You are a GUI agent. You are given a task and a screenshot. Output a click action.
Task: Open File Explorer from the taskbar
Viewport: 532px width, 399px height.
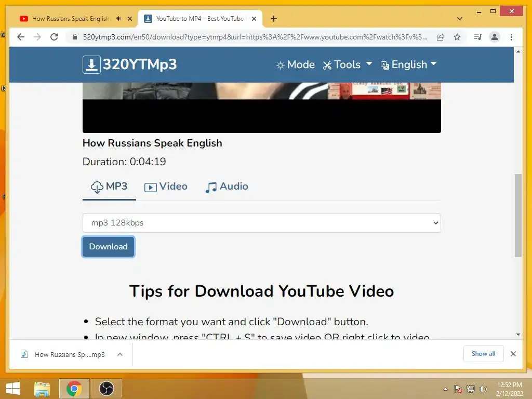[x=42, y=389]
